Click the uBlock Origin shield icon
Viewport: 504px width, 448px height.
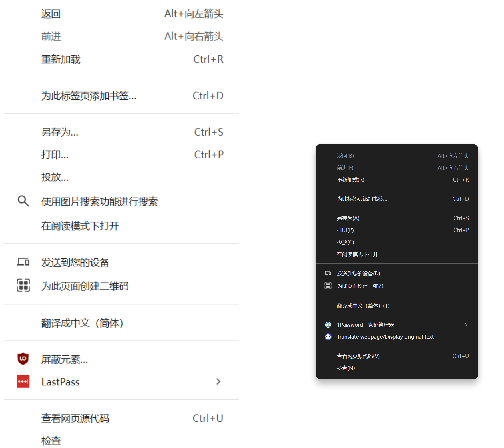tap(23, 359)
